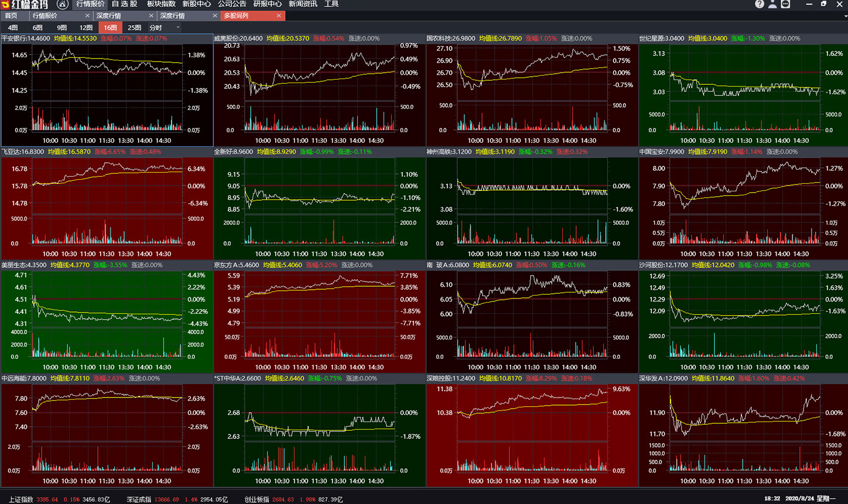848x504 pixels.
Task: Select the 16图 layout
Action: click(111, 28)
